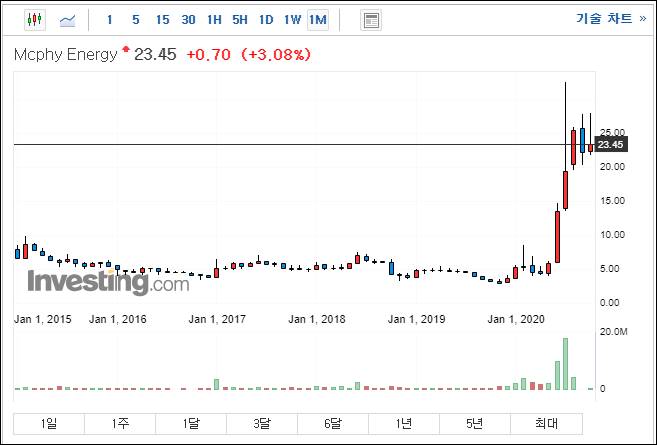
Task: Click the 20.0M volume axis label
Action: (613, 332)
